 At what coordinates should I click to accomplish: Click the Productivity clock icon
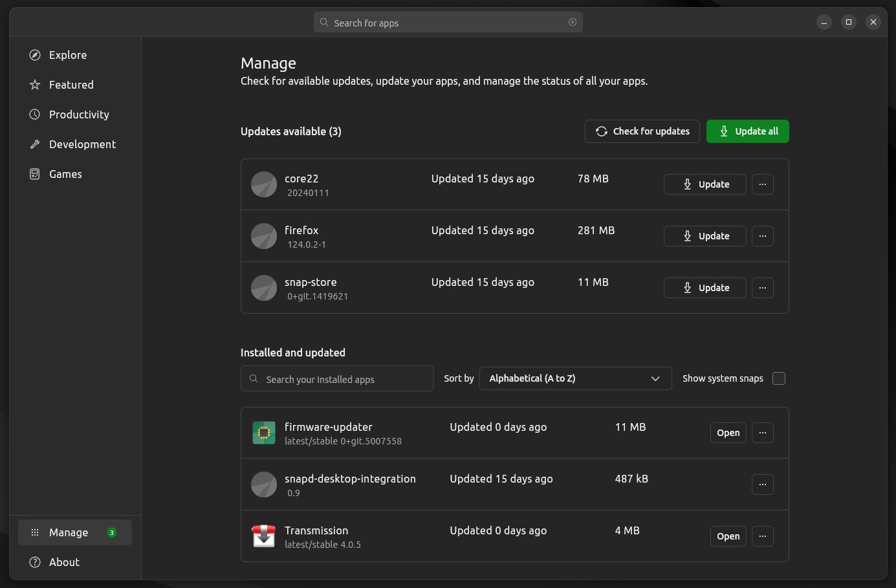[x=35, y=114]
